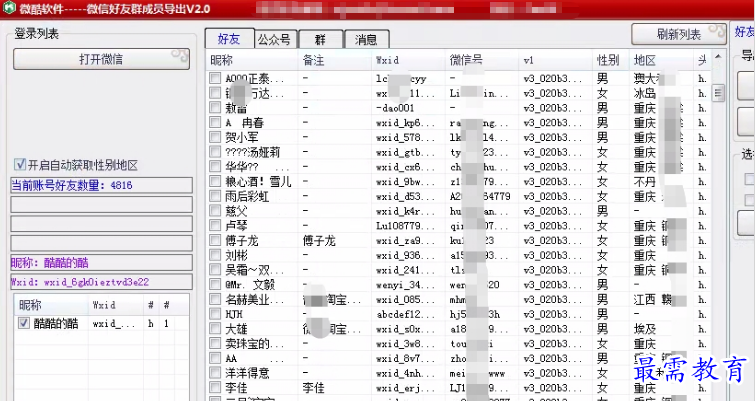Screen dimensions: 755x401
Task: Tick the checkbox beside 贺小军
Action: tap(215, 137)
